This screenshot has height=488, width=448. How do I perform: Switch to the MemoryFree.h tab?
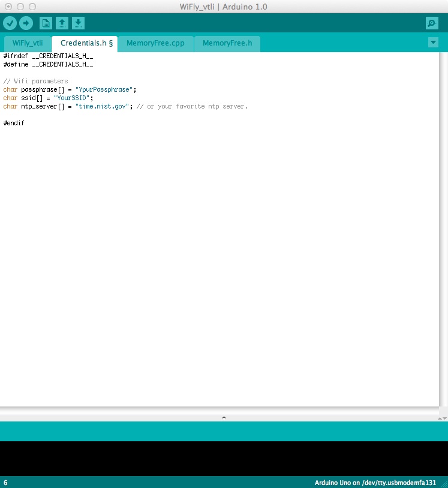tap(227, 43)
